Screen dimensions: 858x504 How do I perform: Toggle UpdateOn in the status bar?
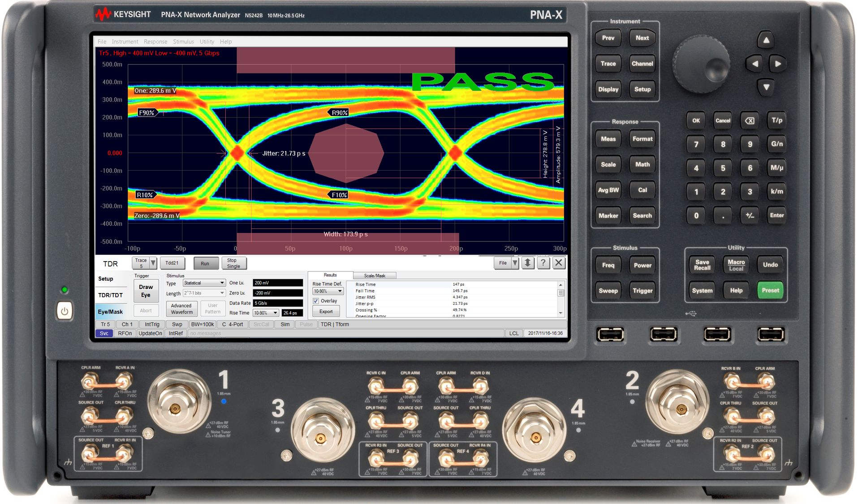pyautogui.click(x=150, y=333)
